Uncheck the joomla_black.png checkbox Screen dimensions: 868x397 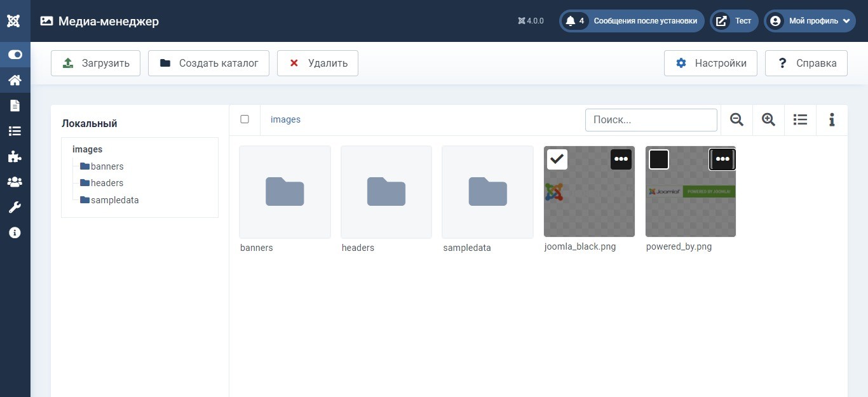(557, 159)
